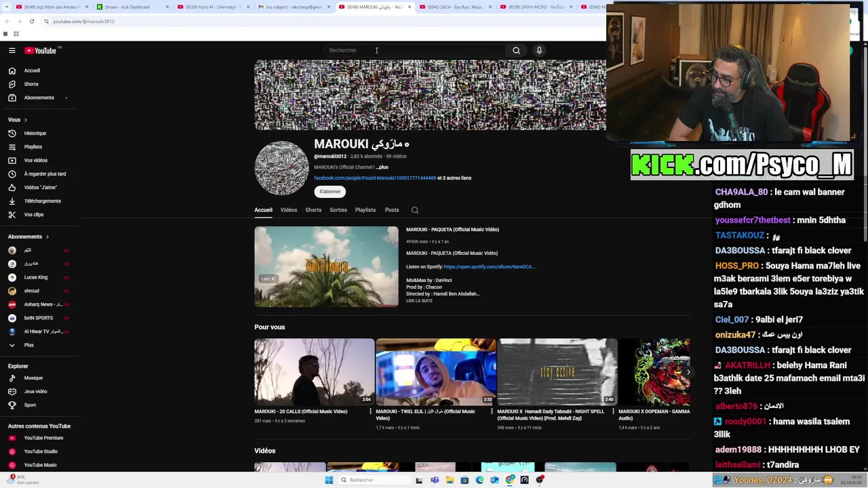Expand video description with LIRE LA SUITE
Image resolution: width=868 pixels, height=488 pixels.
pyautogui.click(x=419, y=301)
